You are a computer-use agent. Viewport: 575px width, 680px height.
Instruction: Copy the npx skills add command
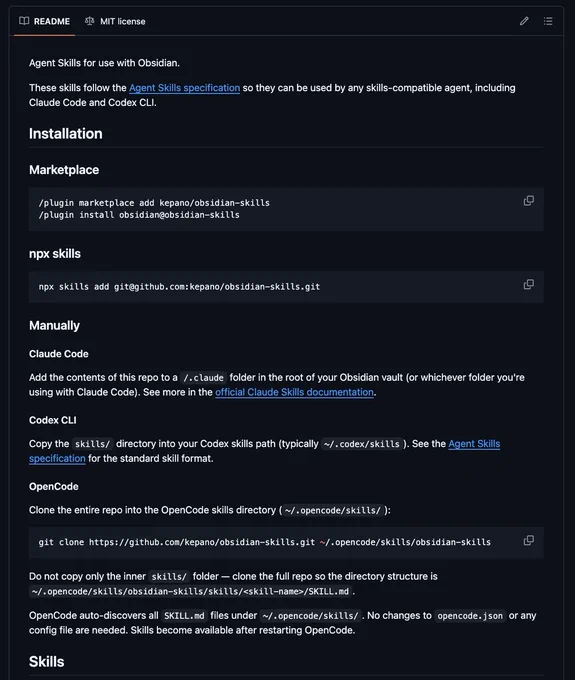529,284
